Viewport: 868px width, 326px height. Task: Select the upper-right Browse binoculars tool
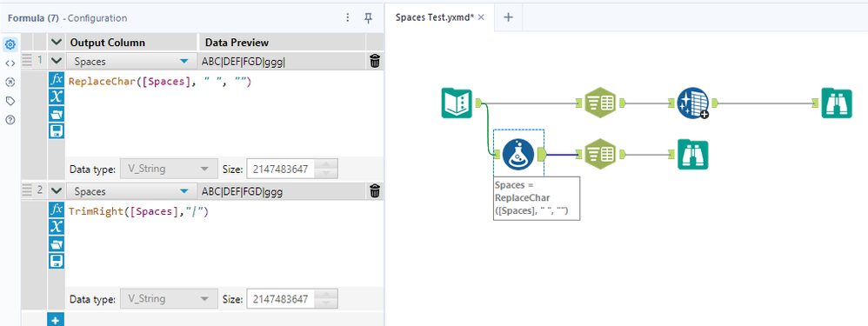point(837,103)
